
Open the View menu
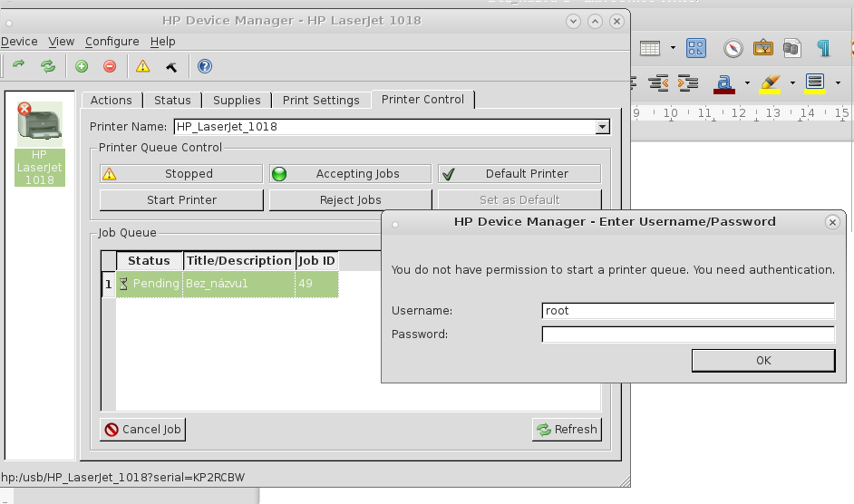(x=61, y=42)
